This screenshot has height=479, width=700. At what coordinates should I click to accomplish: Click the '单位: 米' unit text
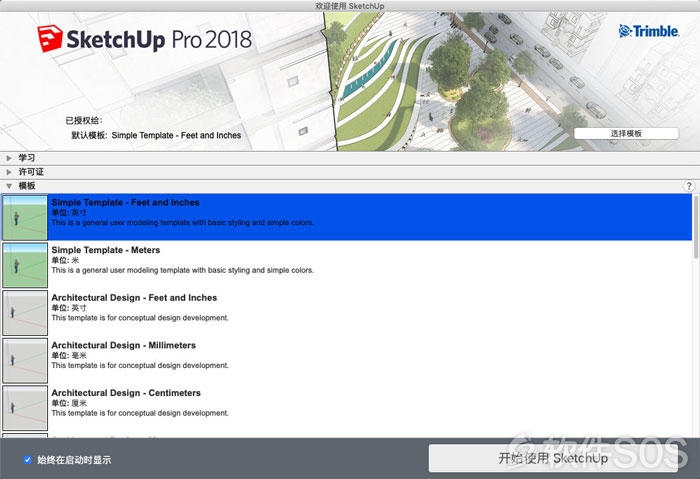[x=65, y=260]
